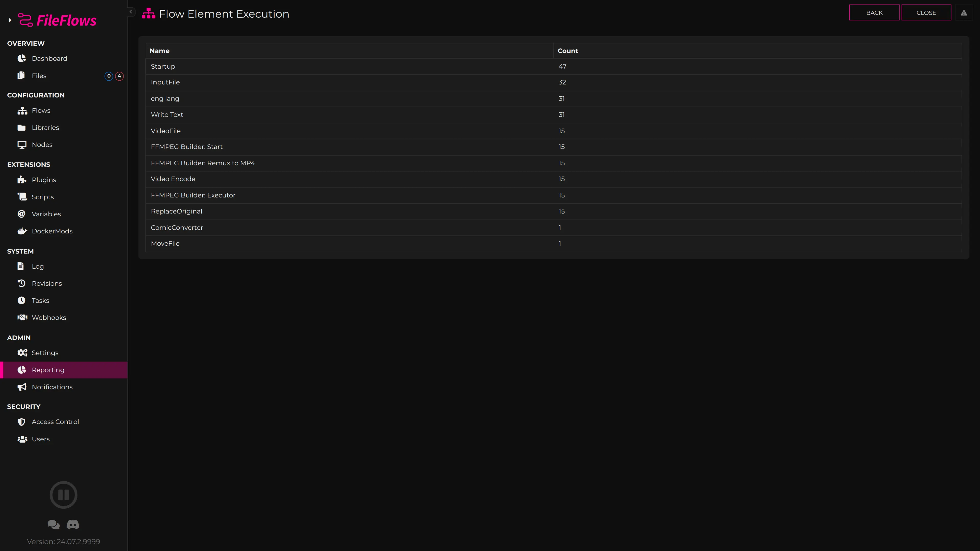The width and height of the screenshot is (980, 551).
Task: Click the Access Control shield icon
Action: click(22, 422)
